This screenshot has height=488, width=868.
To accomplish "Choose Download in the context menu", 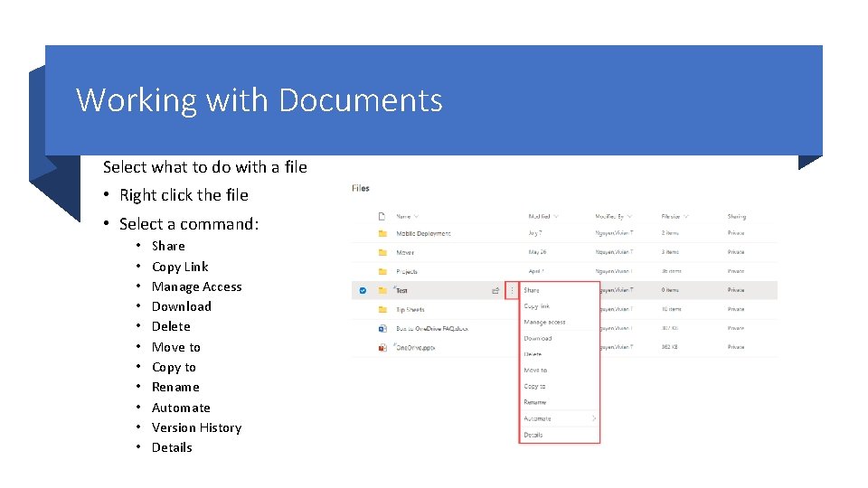I will pyautogui.click(x=537, y=338).
